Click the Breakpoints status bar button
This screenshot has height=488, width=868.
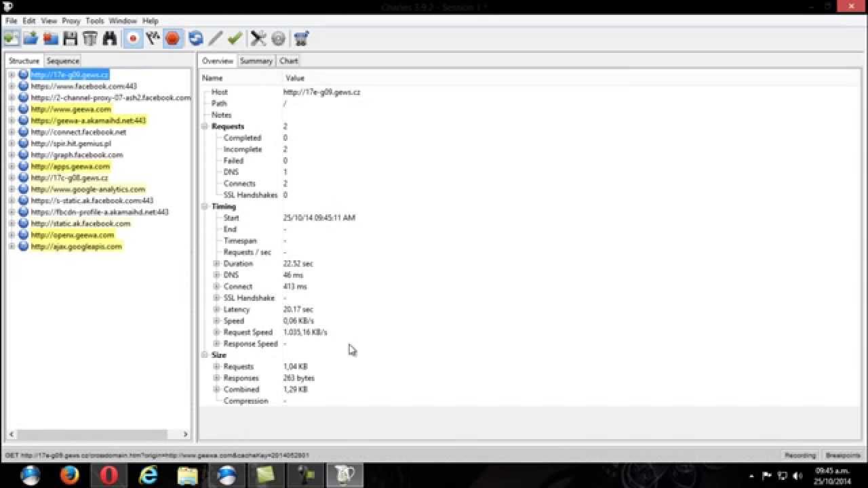[843, 455]
